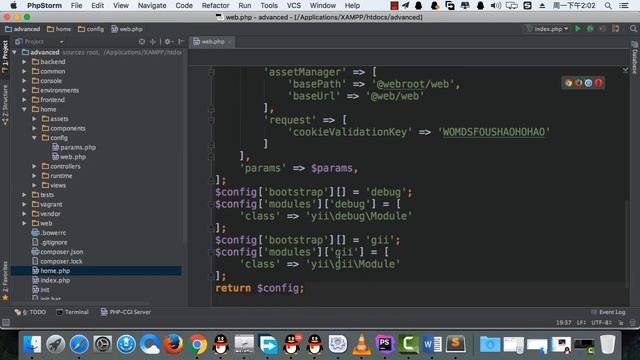Expand the views folder
Viewport: 640px width, 360px height.
pyautogui.click(x=34, y=185)
